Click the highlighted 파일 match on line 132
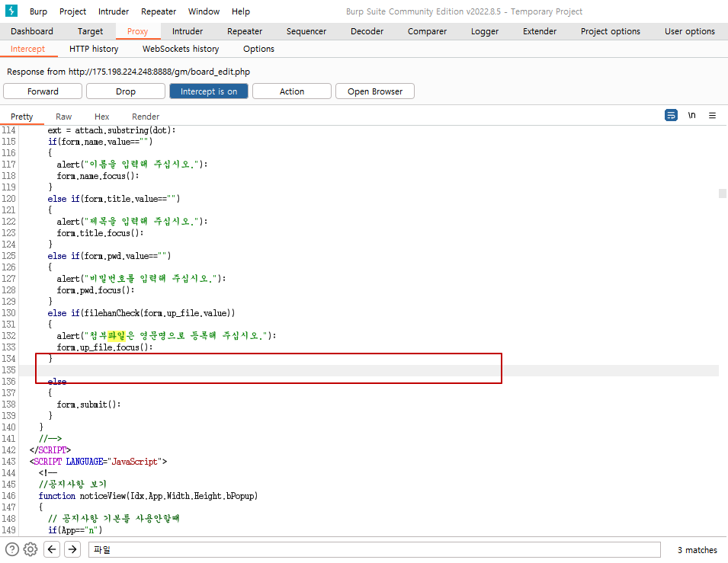Image resolution: width=728 pixels, height=563 pixels. click(x=117, y=335)
